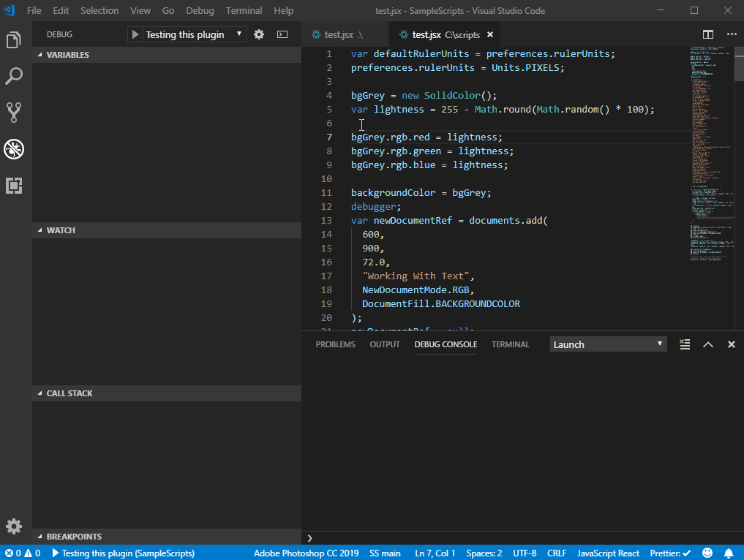Open the Explorer view in activity bar
The width and height of the screenshot is (744, 560).
(x=14, y=40)
